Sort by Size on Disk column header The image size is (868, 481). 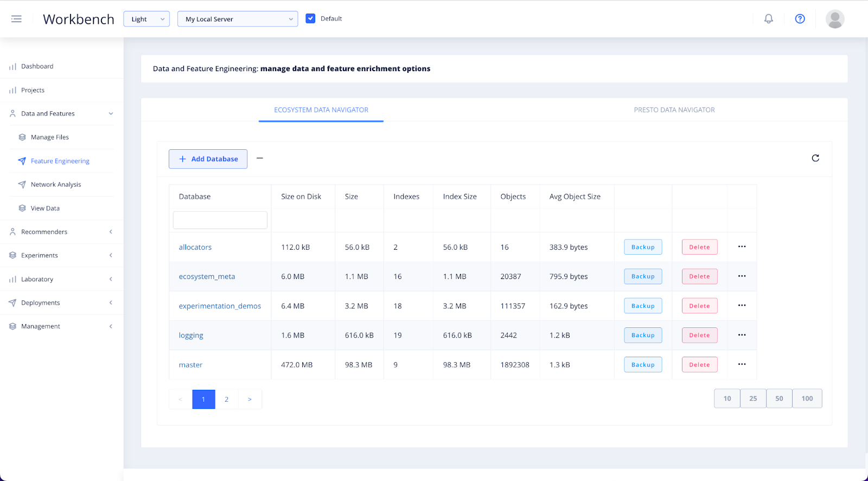(x=301, y=197)
